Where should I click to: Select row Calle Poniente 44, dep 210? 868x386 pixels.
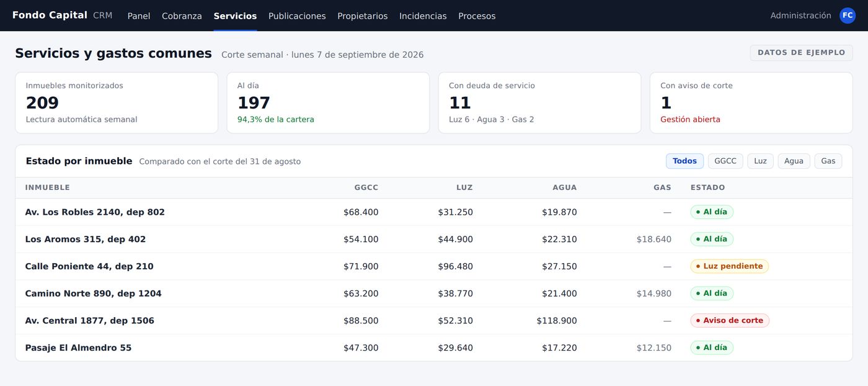434,267
